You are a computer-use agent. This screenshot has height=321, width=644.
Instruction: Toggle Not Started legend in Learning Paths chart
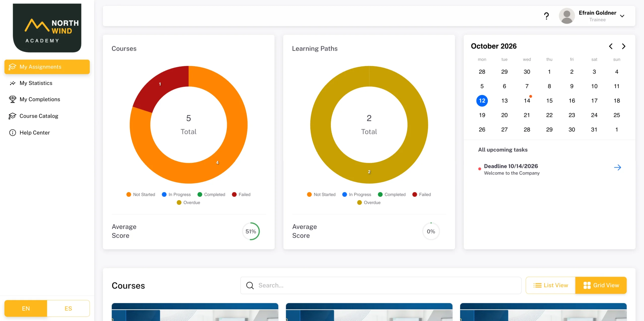coord(321,194)
